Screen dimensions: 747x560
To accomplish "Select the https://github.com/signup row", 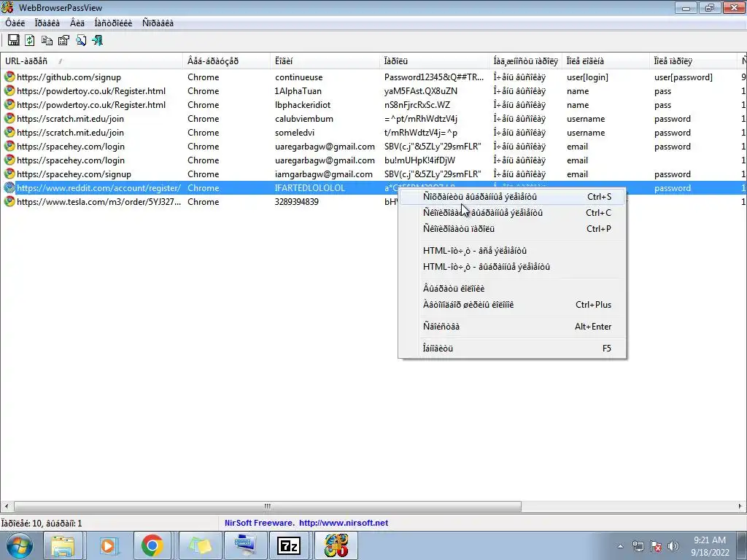I will pos(373,77).
